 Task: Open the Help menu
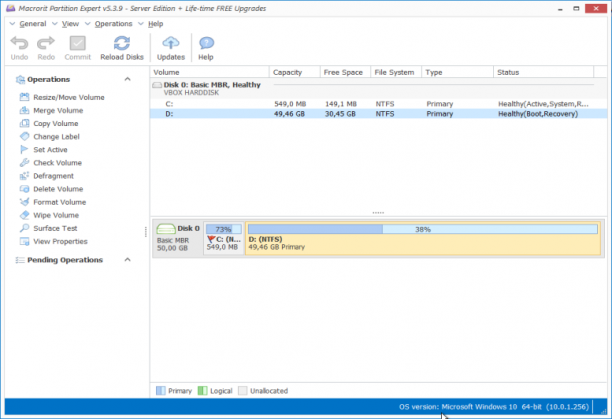pyautogui.click(x=155, y=24)
